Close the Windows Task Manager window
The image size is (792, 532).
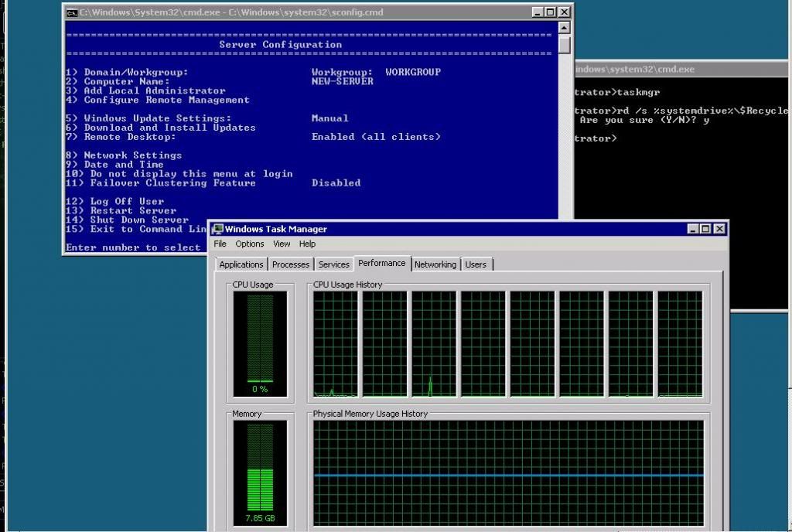tap(719, 229)
